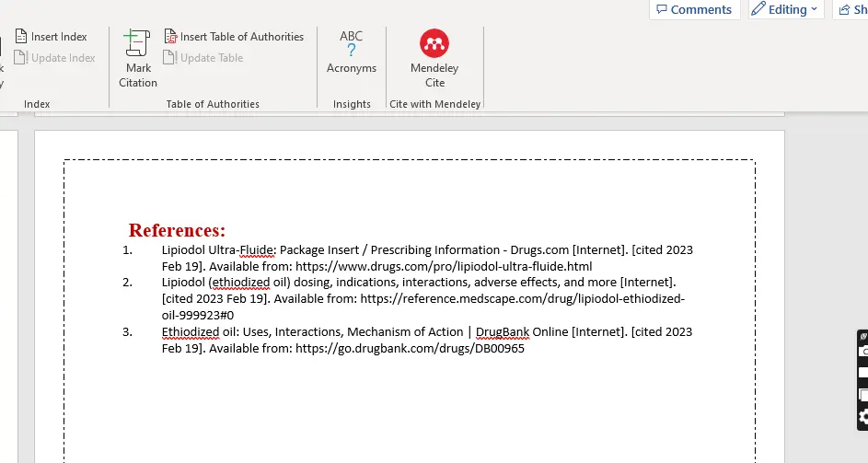Open the Editing mode dropdown

786,9
